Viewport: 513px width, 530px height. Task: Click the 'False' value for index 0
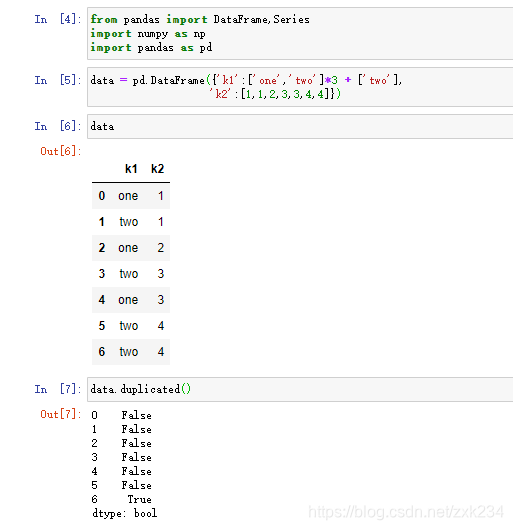click(137, 415)
